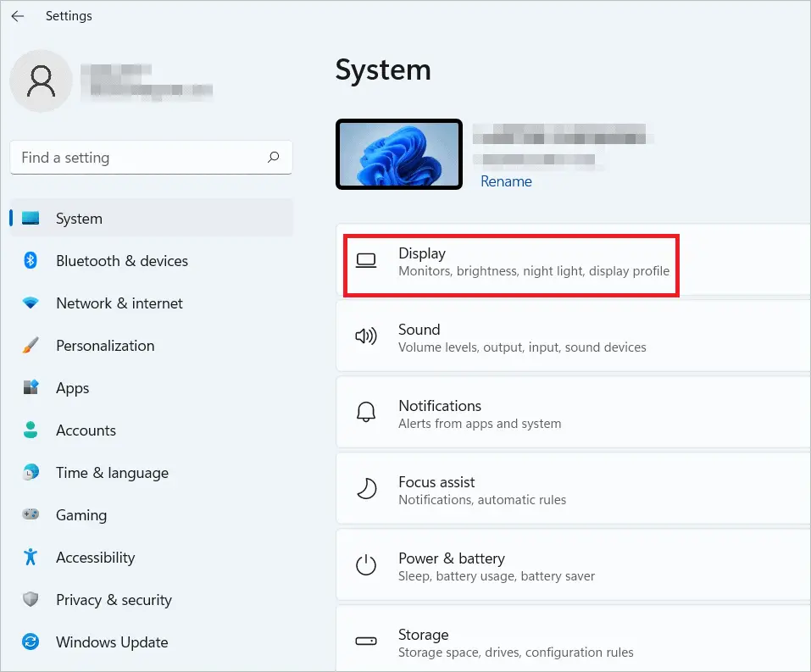Click the desktop wallpaper thumbnail
This screenshot has height=672, width=811.
point(399,154)
